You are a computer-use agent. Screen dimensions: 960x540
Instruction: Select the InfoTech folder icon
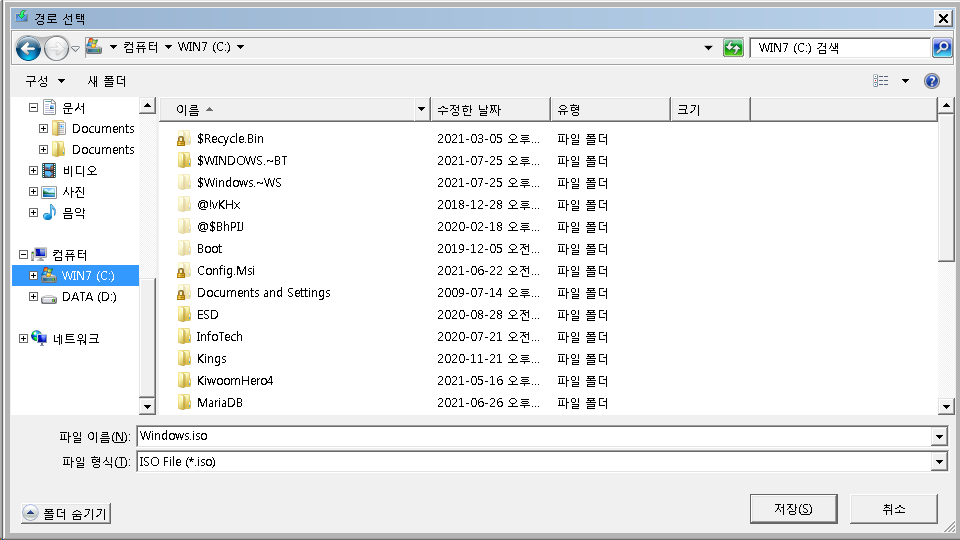pyautogui.click(x=183, y=337)
